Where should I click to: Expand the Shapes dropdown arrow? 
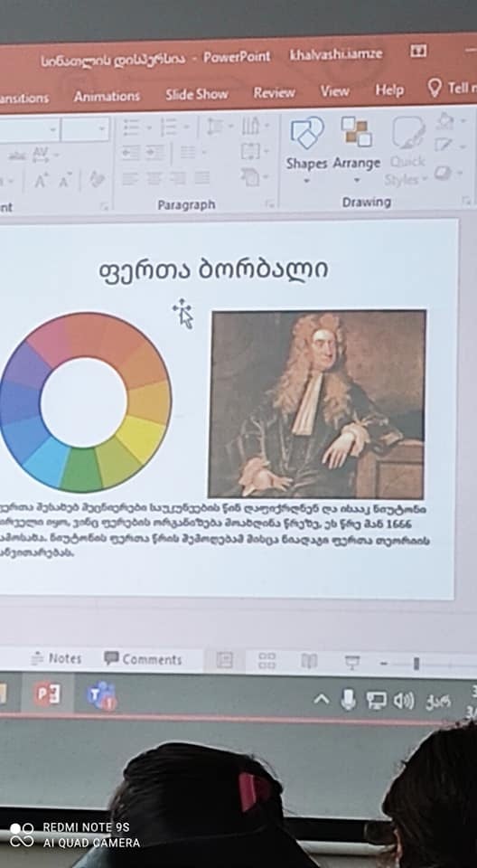pyautogui.click(x=306, y=180)
